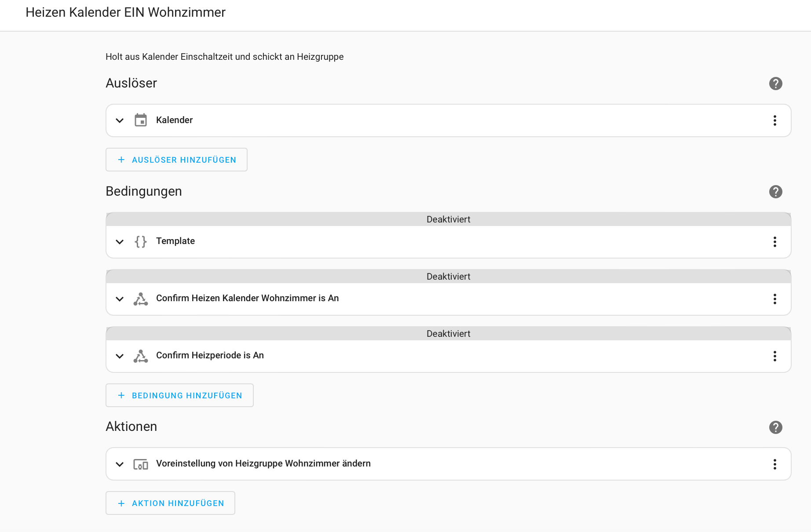Image resolution: width=811 pixels, height=532 pixels.
Task: Open menu for Confirm Heizen Kalender Wohnzimmer
Action: (x=774, y=299)
